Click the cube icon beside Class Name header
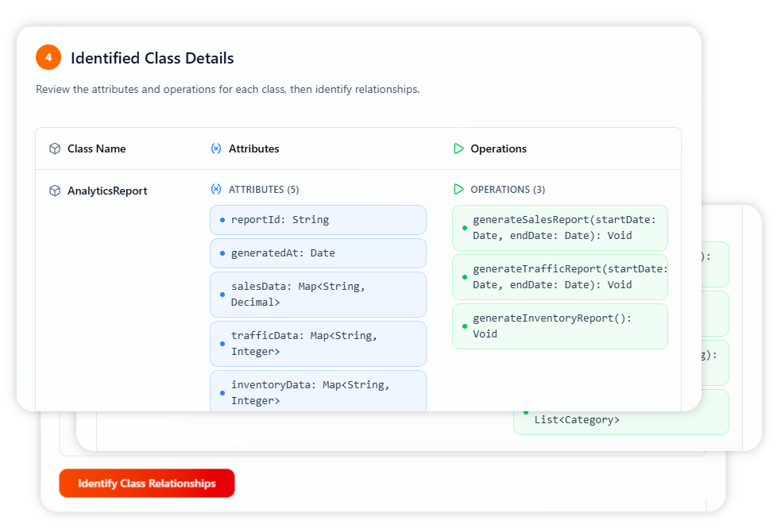781x532 pixels. (55, 148)
